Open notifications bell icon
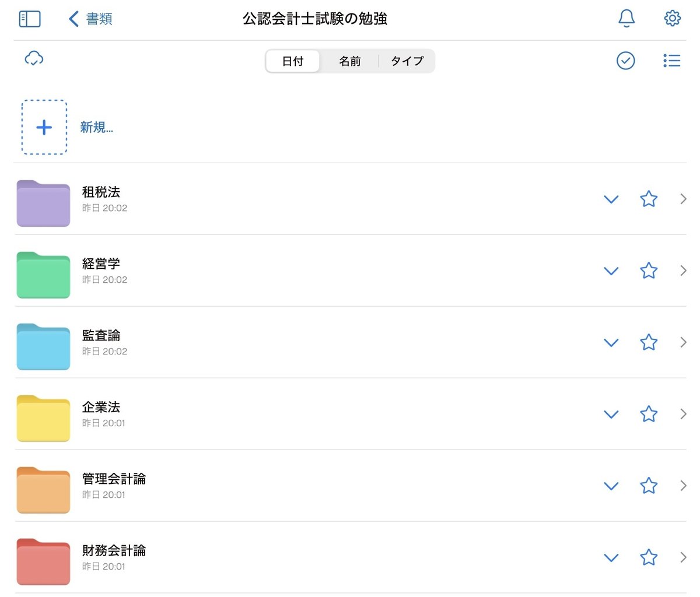The height and width of the screenshot is (597, 700). [x=626, y=19]
